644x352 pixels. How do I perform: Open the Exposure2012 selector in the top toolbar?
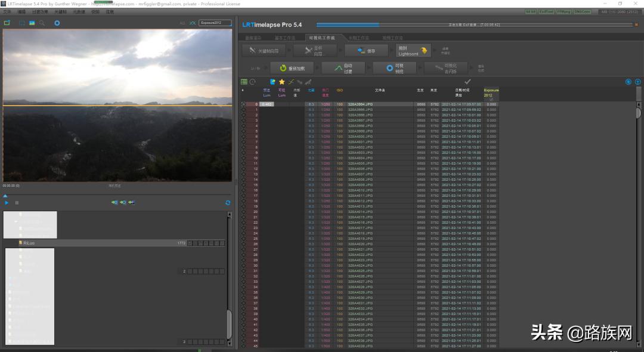[216, 23]
